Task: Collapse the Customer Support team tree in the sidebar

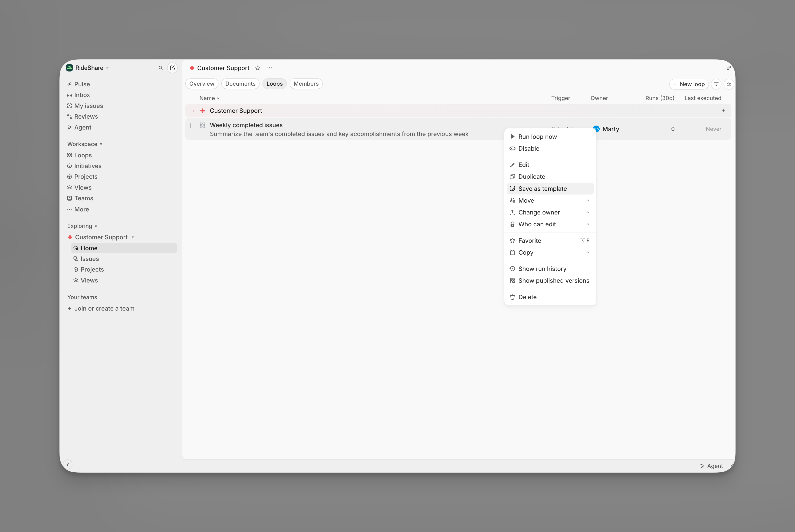Action: click(133, 237)
